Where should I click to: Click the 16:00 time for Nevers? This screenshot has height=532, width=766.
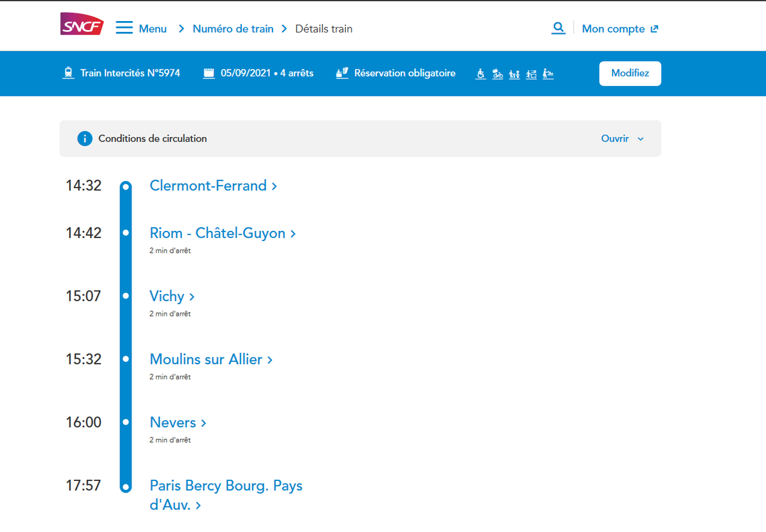(x=84, y=422)
